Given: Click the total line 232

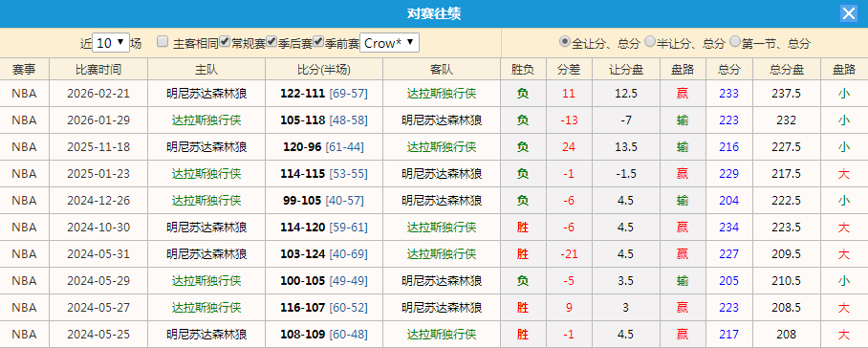Looking at the screenshot, I should coord(787,120).
